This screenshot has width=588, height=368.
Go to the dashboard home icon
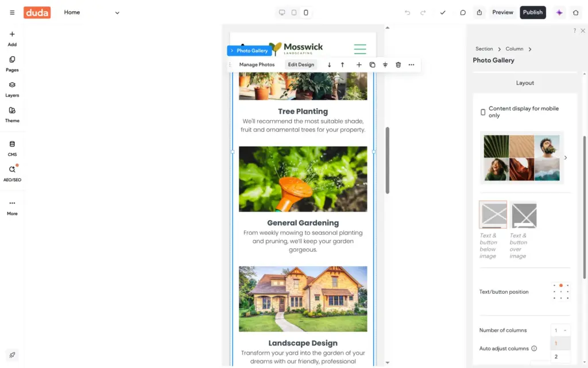[x=575, y=13]
